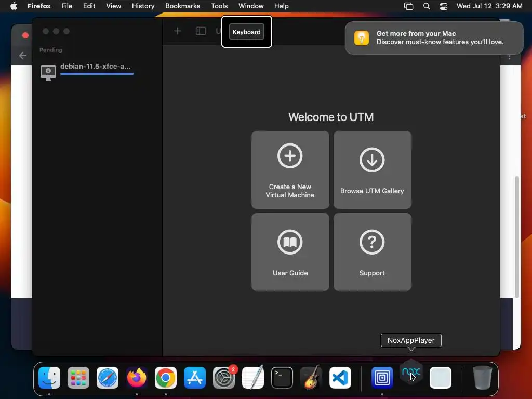Open Firefox from the dock
Viewport: 532px width, 399px height.
[137, 378]
